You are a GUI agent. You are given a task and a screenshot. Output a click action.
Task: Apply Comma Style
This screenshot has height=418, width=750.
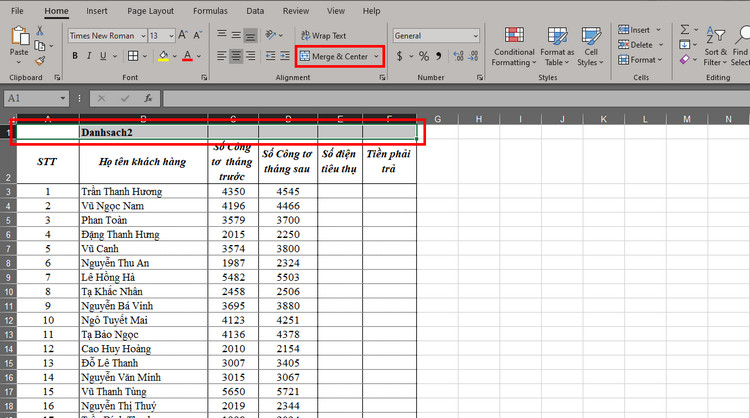pos(439,56)
